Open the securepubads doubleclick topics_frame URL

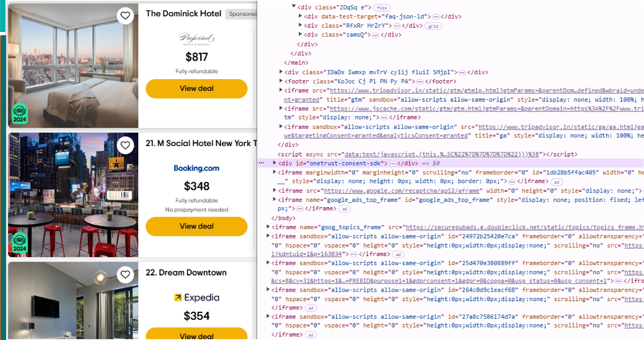525,227
